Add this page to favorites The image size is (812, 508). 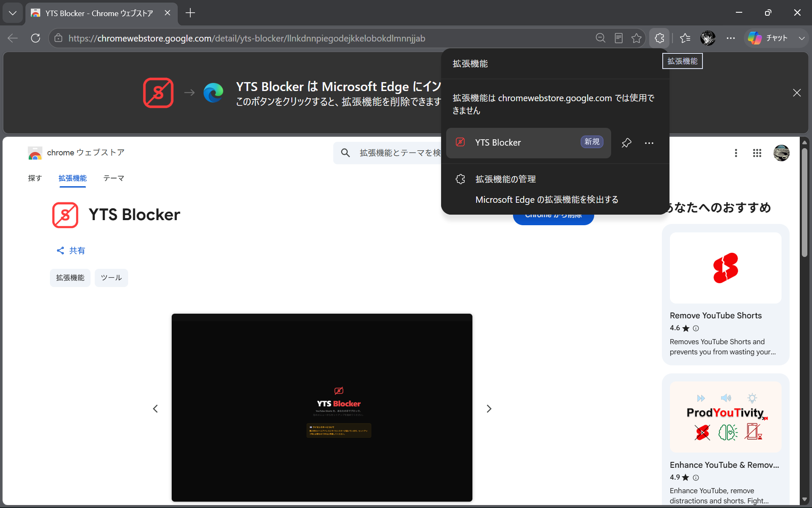(x=636, y=38)
